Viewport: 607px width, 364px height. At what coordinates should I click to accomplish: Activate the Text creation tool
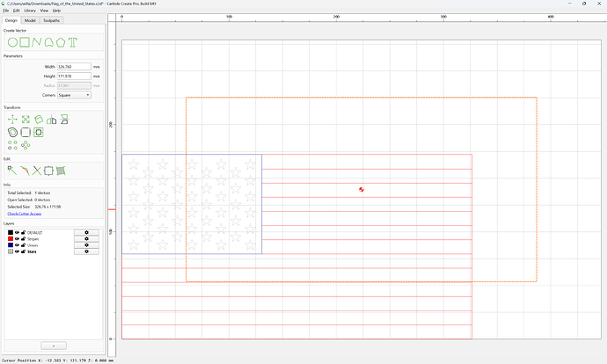73,42
